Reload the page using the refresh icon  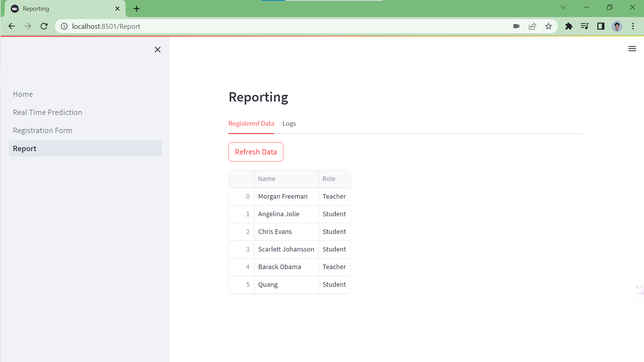pos(44,26)
